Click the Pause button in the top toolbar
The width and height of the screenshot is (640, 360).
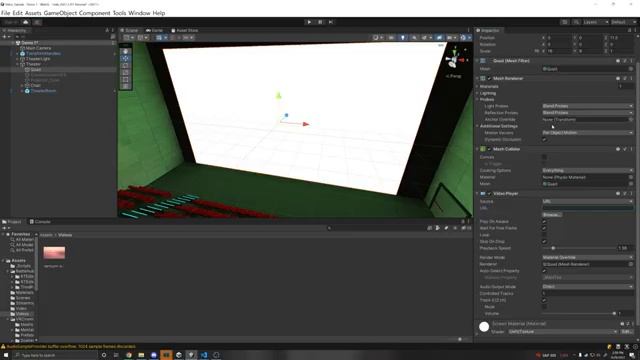coord(320,22)
